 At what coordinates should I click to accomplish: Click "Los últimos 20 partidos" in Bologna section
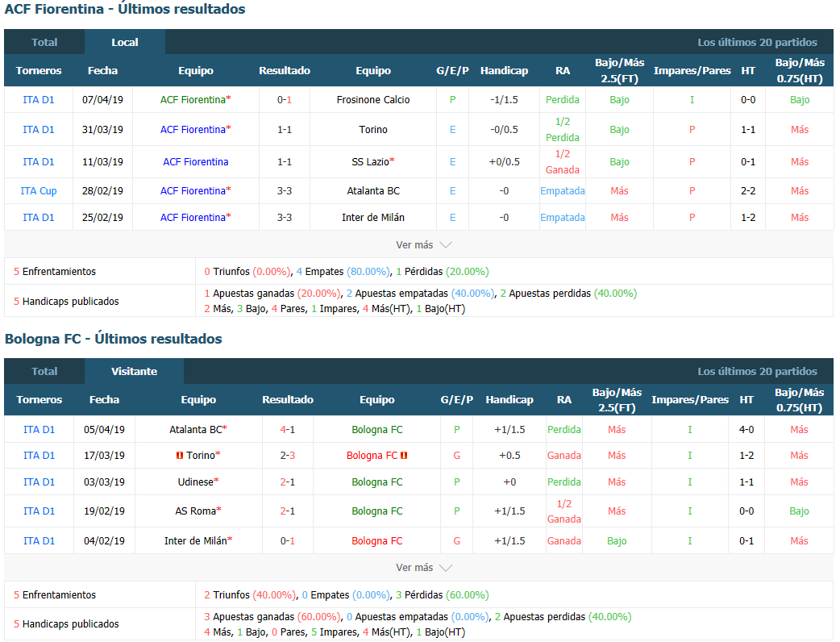(757, 371)
